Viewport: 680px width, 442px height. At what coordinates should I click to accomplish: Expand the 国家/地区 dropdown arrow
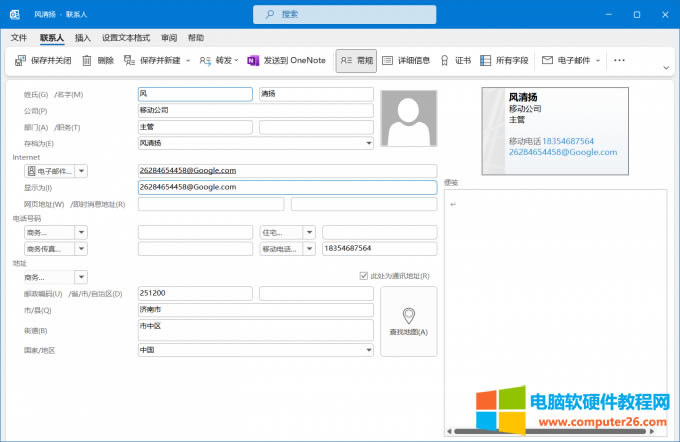click(369, 350)
